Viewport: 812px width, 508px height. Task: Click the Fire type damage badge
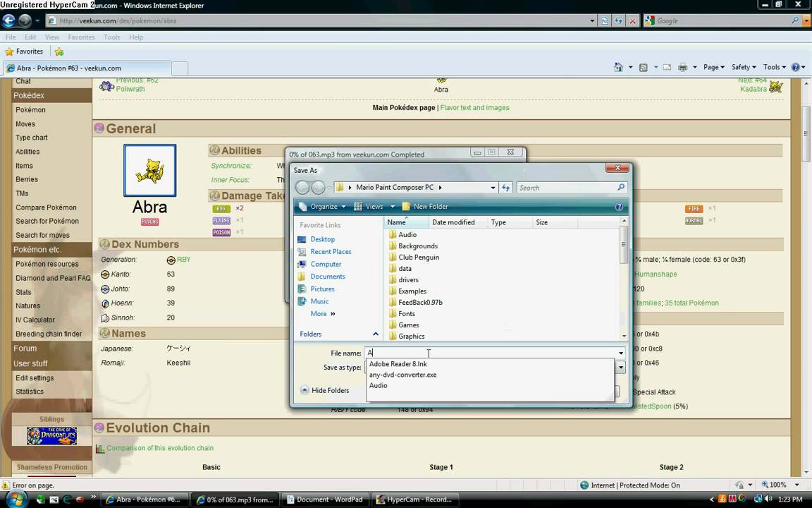pos(694,208)
